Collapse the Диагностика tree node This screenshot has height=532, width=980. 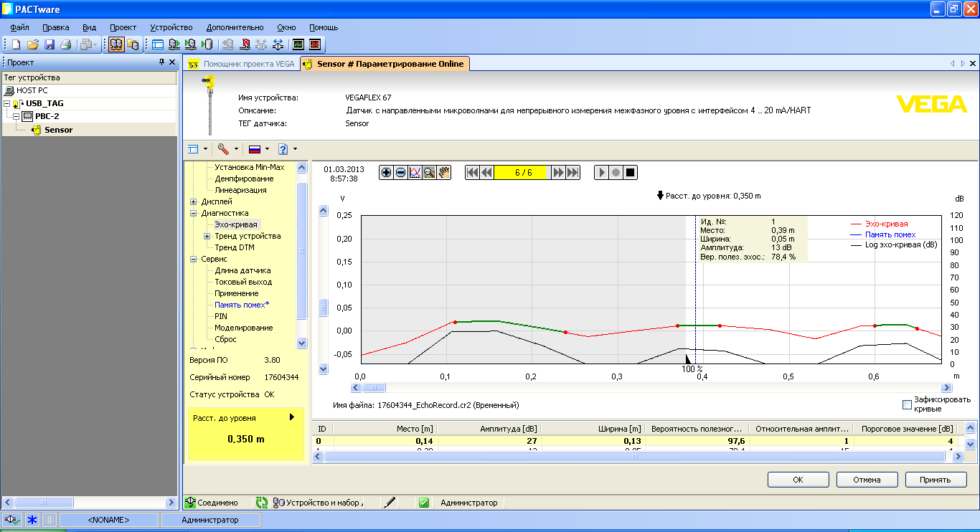coord(194,214)
